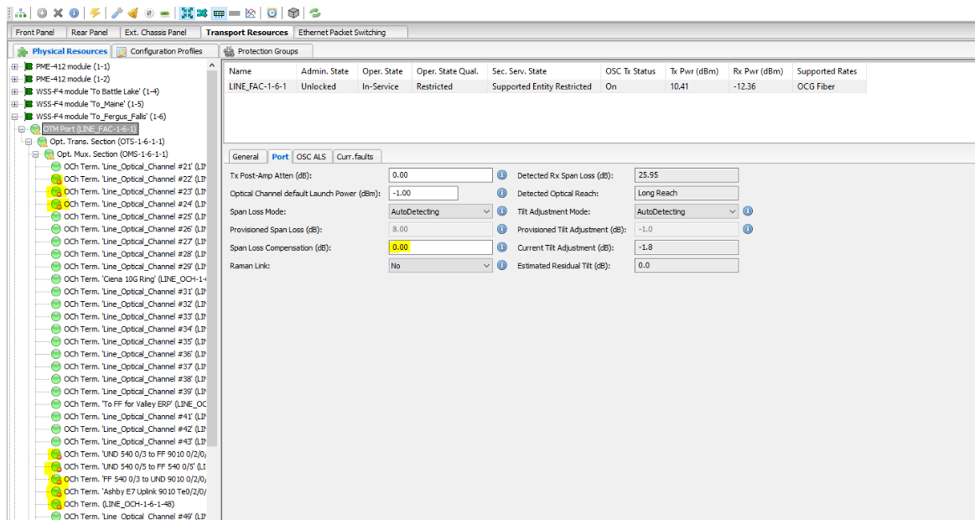
Task: Click the tree scrollbar up arrow
Action: tap(212, 65)
